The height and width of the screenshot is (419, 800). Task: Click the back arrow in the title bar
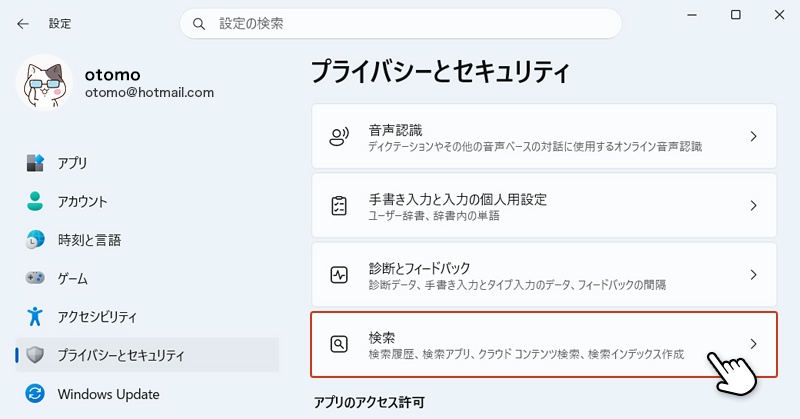[23, 23]
